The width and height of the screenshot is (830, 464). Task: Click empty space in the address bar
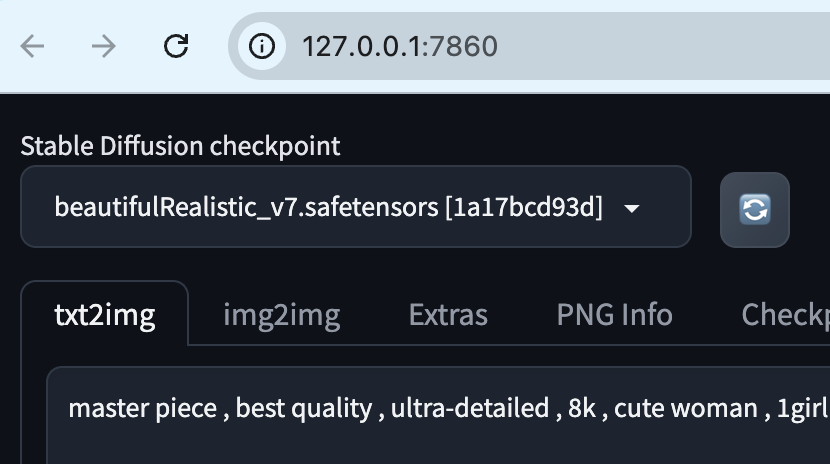(x=662, y=46)
